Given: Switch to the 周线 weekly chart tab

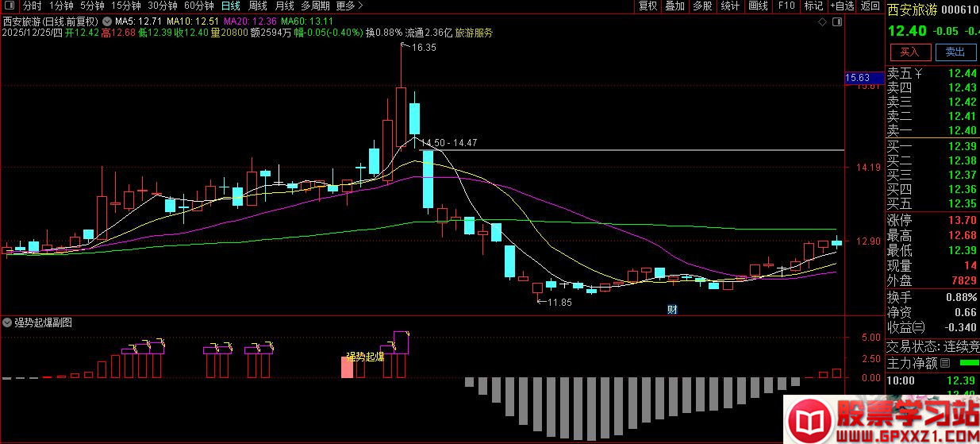Looking at the screenshot, I should click(x=258, y=6).
